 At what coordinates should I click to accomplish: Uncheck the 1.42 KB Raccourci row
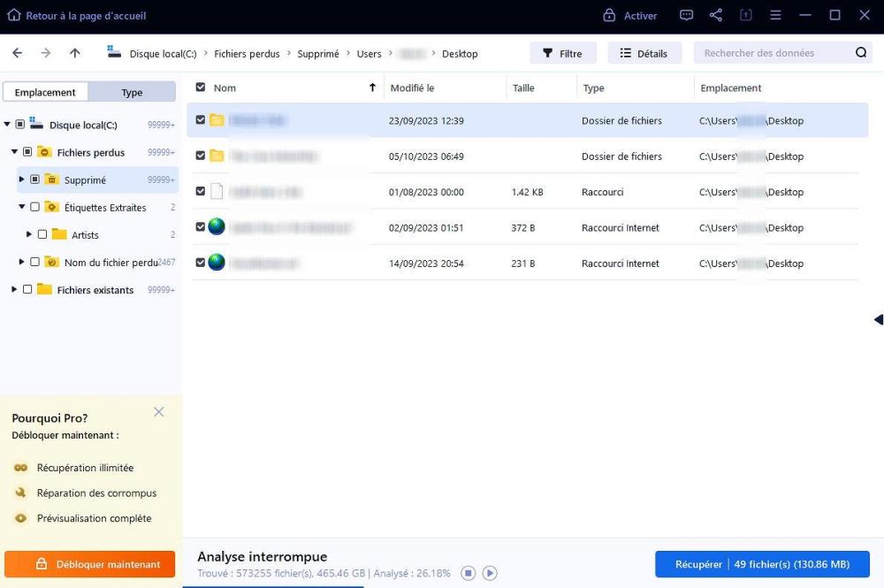pos(200,191)
